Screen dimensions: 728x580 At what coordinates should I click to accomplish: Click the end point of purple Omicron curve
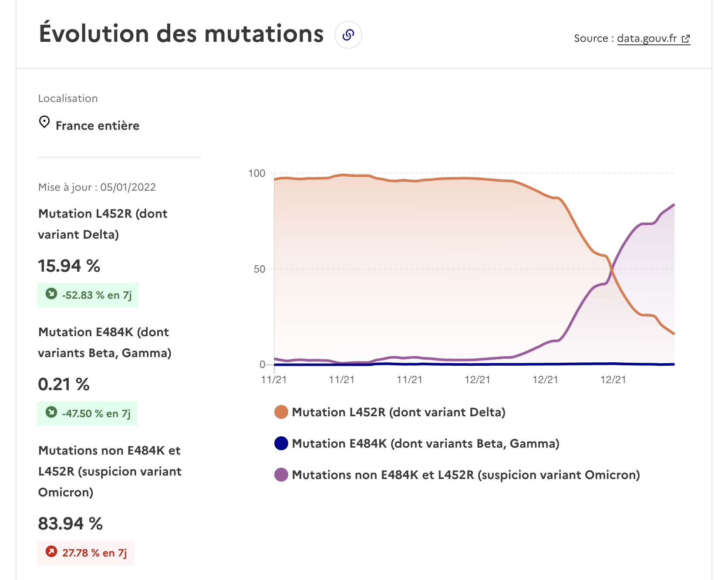(674, 204)
